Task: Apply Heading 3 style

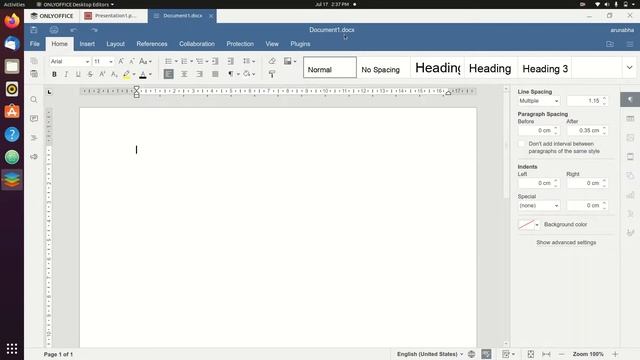Action: 545,67
